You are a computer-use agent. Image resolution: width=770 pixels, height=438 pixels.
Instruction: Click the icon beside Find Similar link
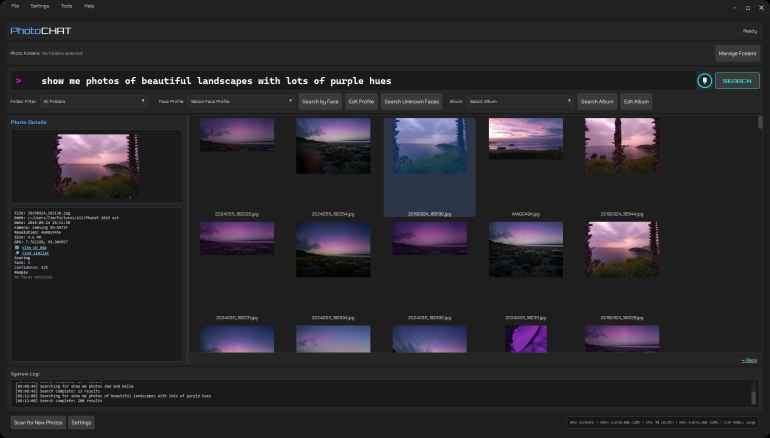point(16,252)
